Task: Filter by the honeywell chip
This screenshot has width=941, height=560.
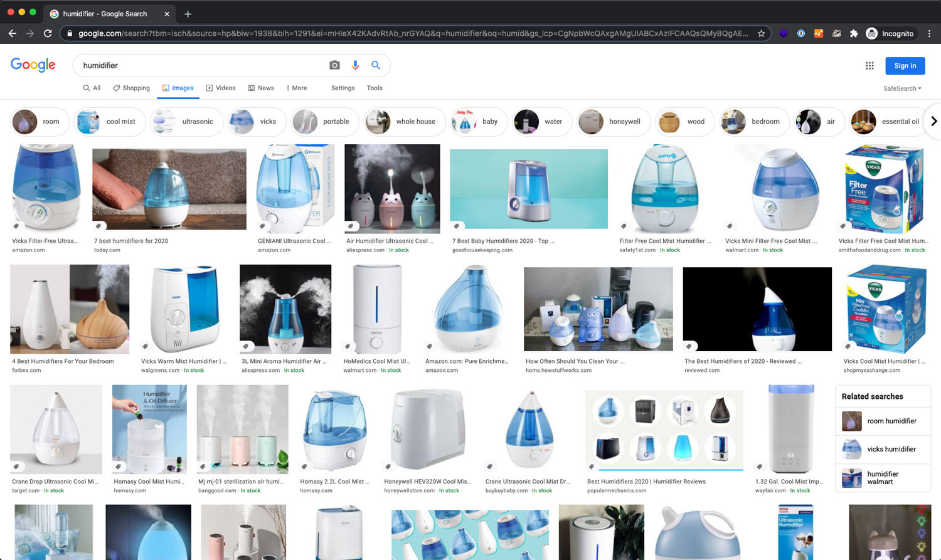Action: 614,122
